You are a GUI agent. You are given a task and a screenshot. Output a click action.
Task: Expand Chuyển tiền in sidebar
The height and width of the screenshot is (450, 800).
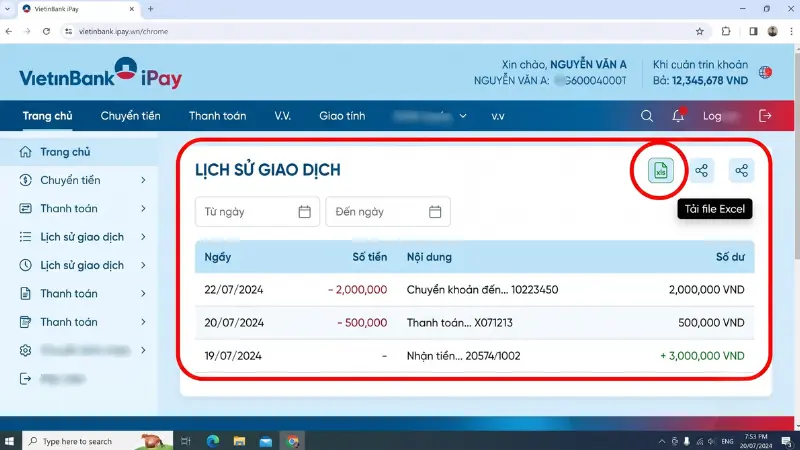coord(143,180)
